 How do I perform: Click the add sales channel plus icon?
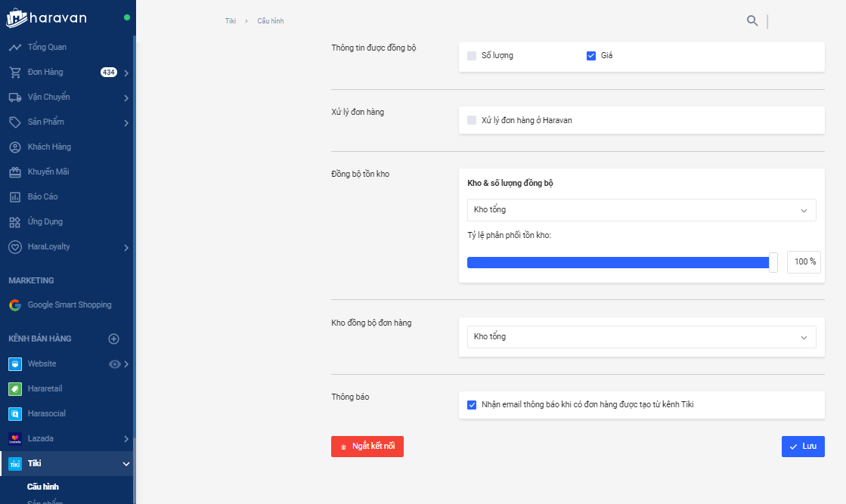pos(114,339)
